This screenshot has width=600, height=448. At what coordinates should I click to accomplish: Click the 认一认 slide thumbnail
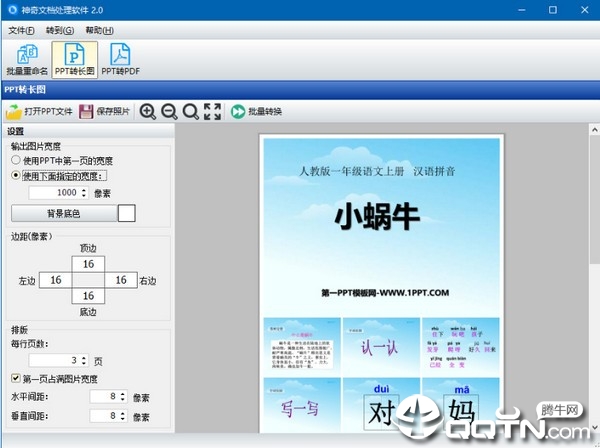[x=381, y=347]
